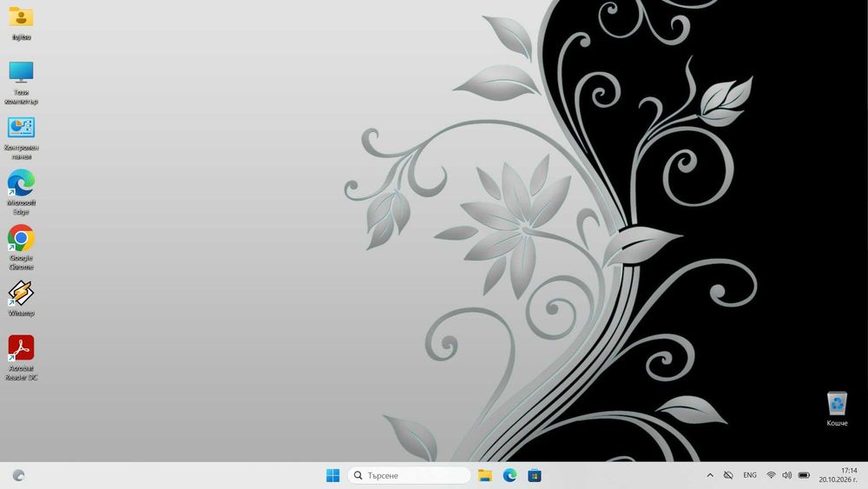Select the Fujitsu user folder icon
868x489 pixels.
[21, 23]
